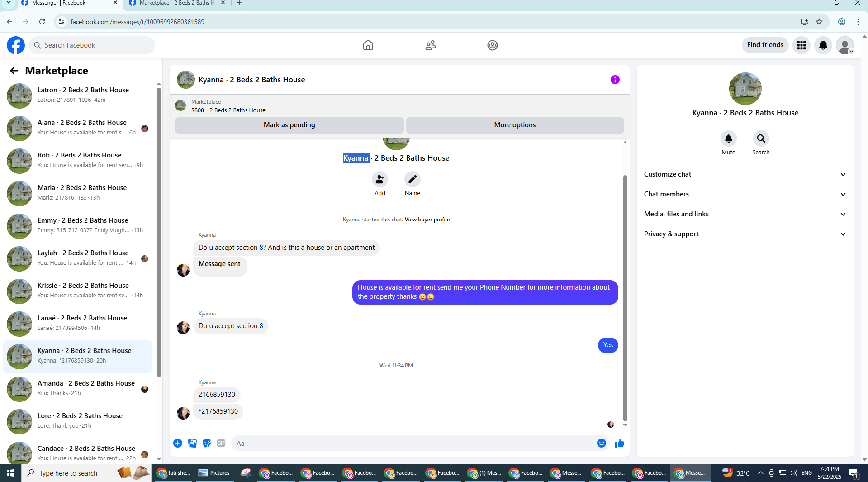
Task: Click the Add people icon
Action: (x=380, y=180)
